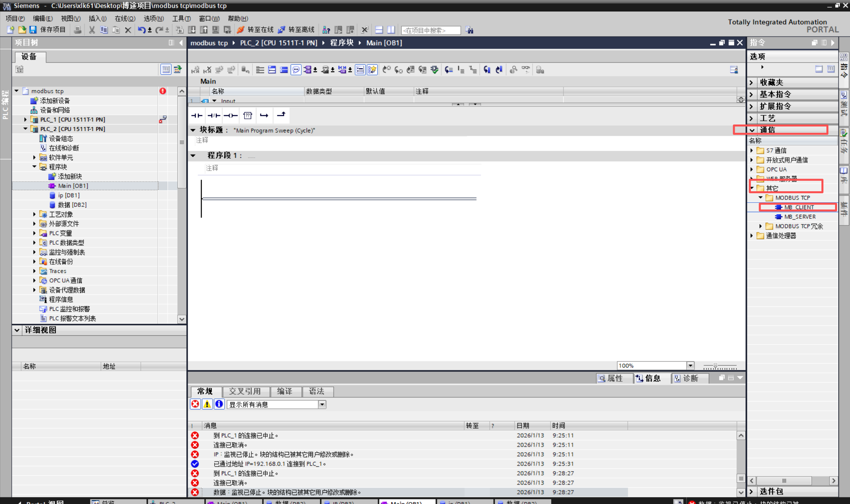The width and height of the screenshot is (850, 504).
Task: Insert a normally closed contact
Action: [x=214, y=116]
